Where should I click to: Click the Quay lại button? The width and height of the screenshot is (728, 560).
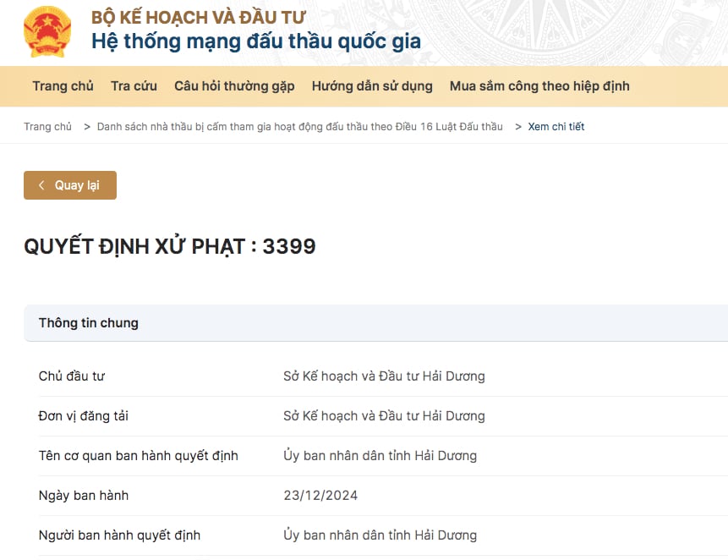click(x=70, y=184)
